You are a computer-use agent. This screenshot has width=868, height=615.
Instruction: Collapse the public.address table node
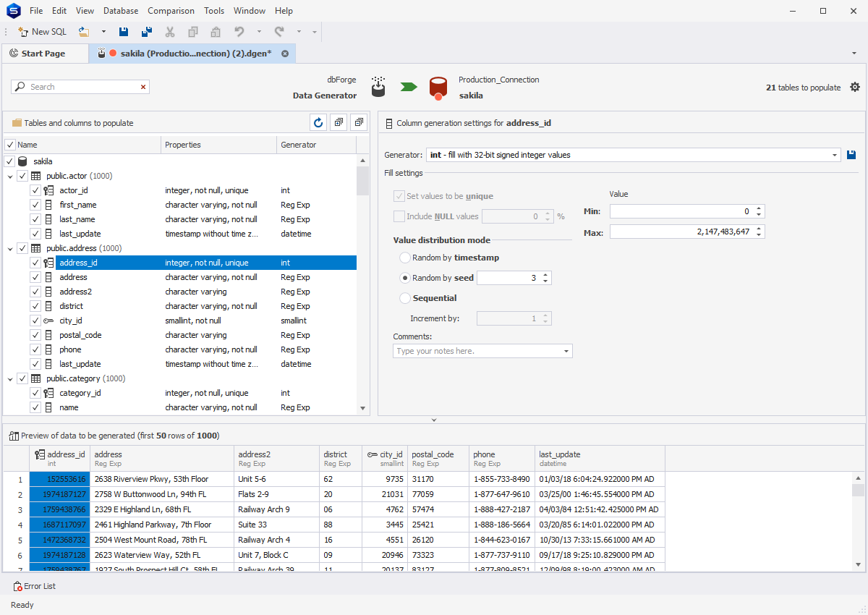click(10, 248)
